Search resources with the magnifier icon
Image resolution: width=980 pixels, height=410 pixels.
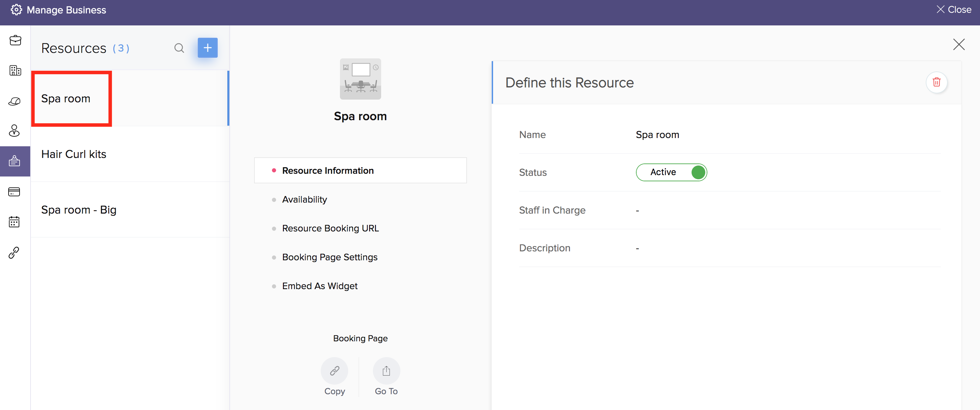pos(179,48)
